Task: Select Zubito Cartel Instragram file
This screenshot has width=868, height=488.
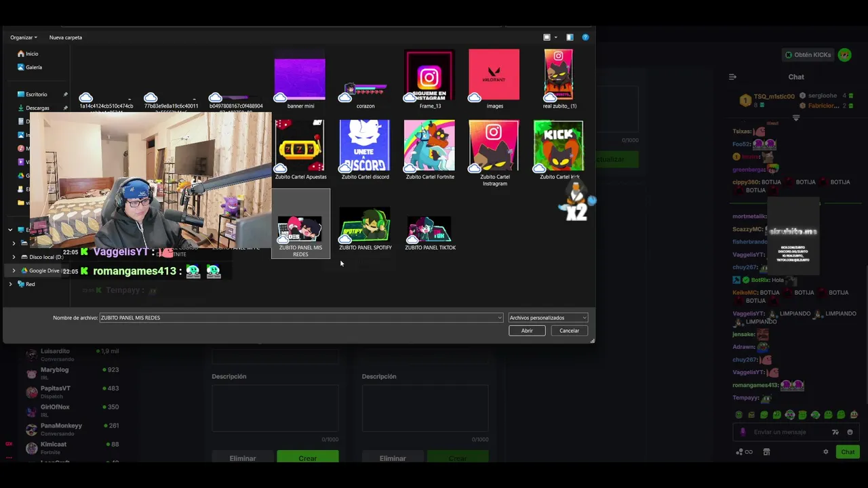Action: coord(494,152)
